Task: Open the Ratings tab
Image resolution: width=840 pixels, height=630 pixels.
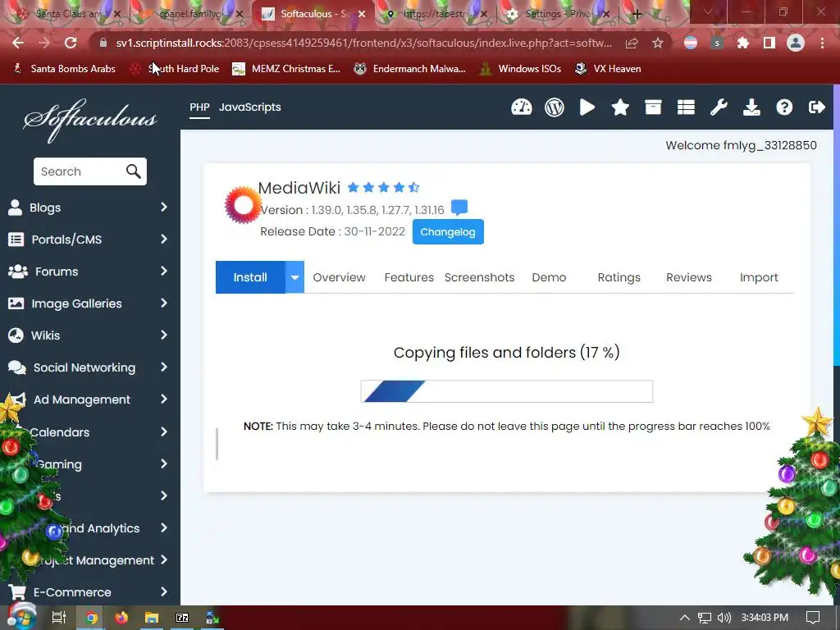Action: point(619,277)
